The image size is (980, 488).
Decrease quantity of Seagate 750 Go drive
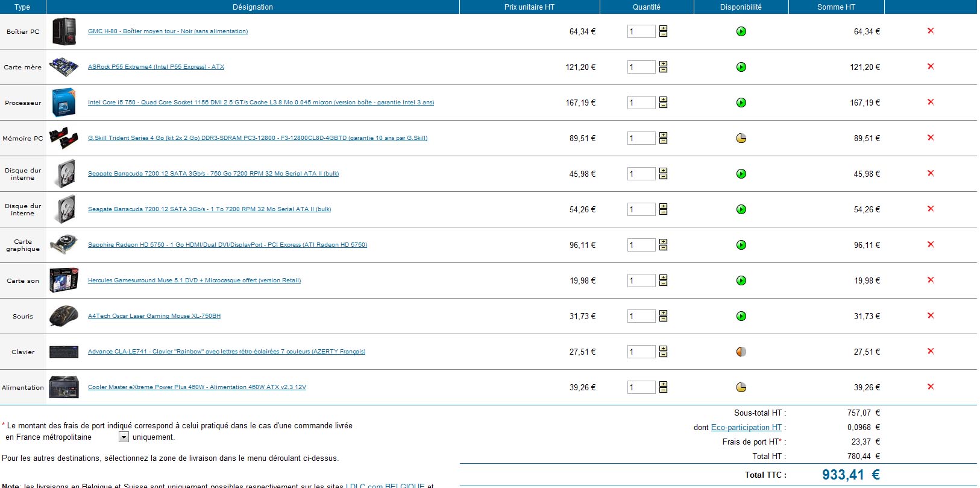[663, 177]
